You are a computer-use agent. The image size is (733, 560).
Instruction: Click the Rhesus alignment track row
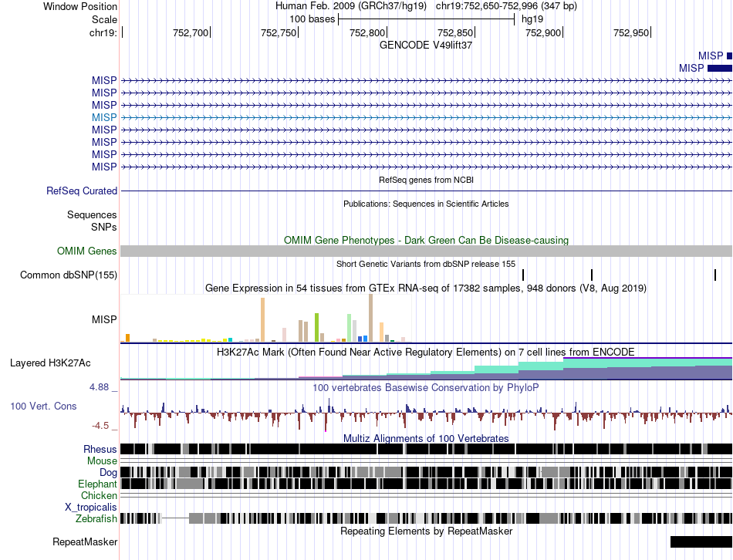point(426,449)
